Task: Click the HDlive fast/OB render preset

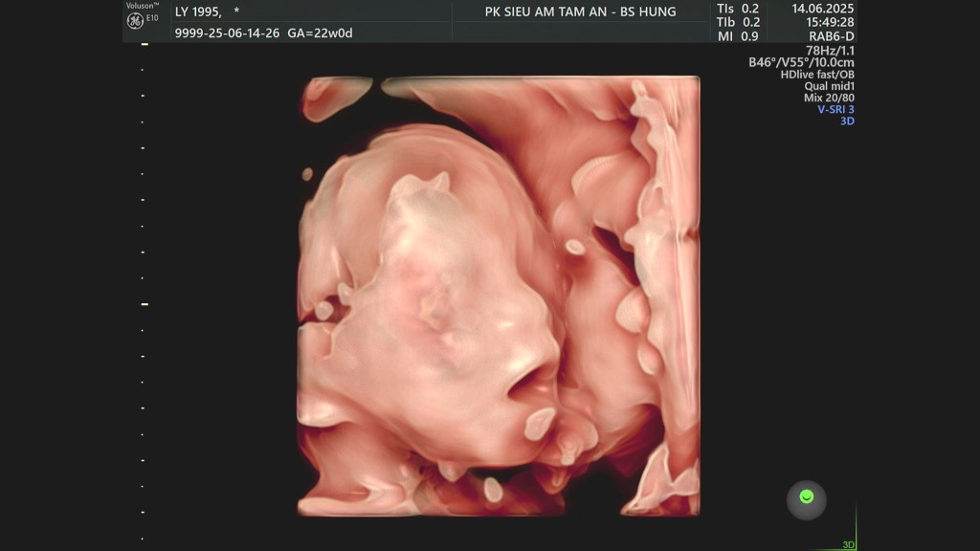Action: pyautogui.click(x=817, y=75)
